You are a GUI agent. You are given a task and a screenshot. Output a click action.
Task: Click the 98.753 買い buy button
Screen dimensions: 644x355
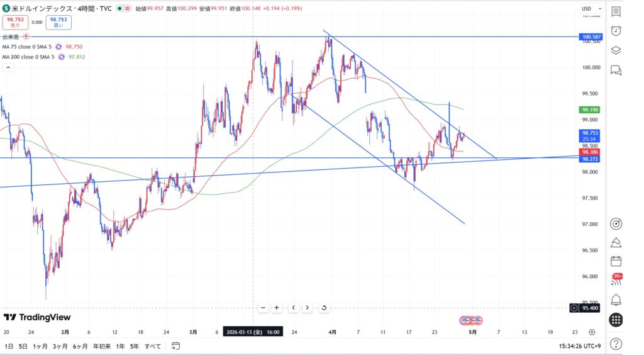58,22
